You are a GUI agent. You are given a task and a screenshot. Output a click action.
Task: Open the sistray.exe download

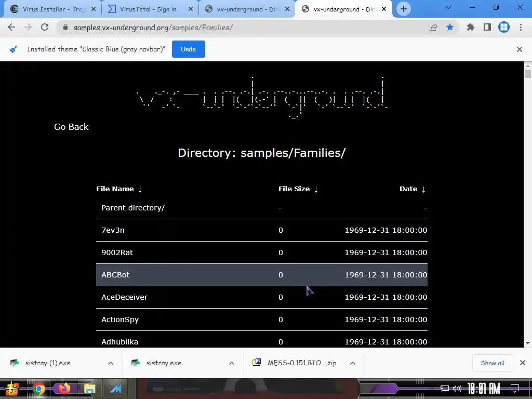coord(164,363)
